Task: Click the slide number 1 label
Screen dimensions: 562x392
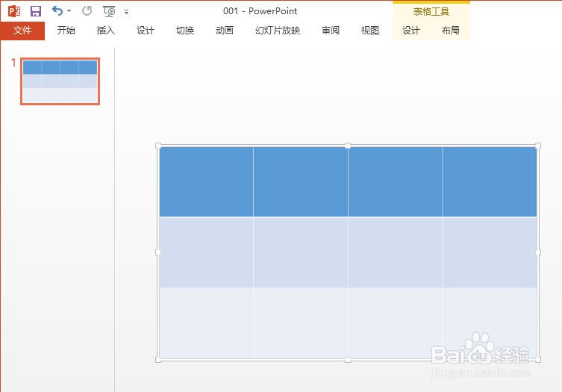Action: pyautogui.click(x=13, y=63)
